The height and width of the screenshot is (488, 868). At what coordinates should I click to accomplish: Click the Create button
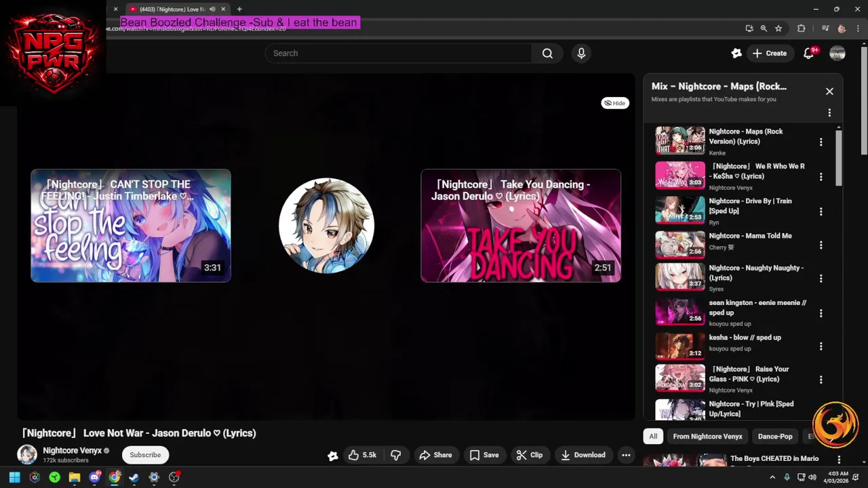(x=770, y=54)
